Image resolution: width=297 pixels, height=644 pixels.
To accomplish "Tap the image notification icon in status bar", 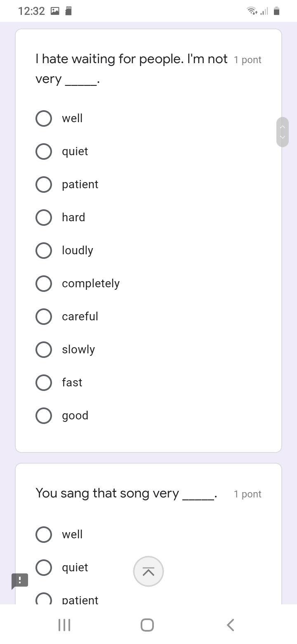I will [55, 11].
